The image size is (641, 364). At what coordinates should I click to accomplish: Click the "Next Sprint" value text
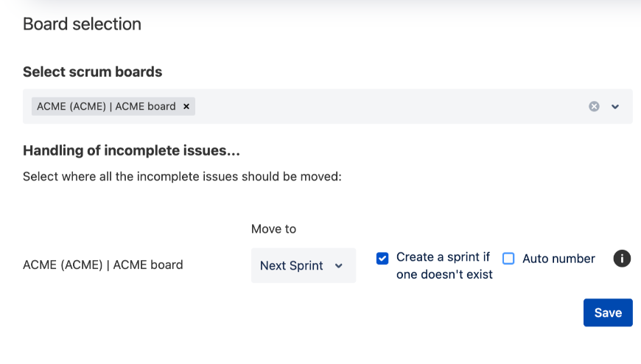tap(292, 266)
